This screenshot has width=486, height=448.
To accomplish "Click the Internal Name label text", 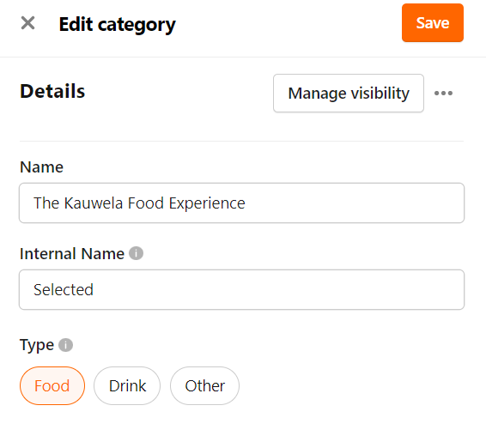I will click(72, 253).
